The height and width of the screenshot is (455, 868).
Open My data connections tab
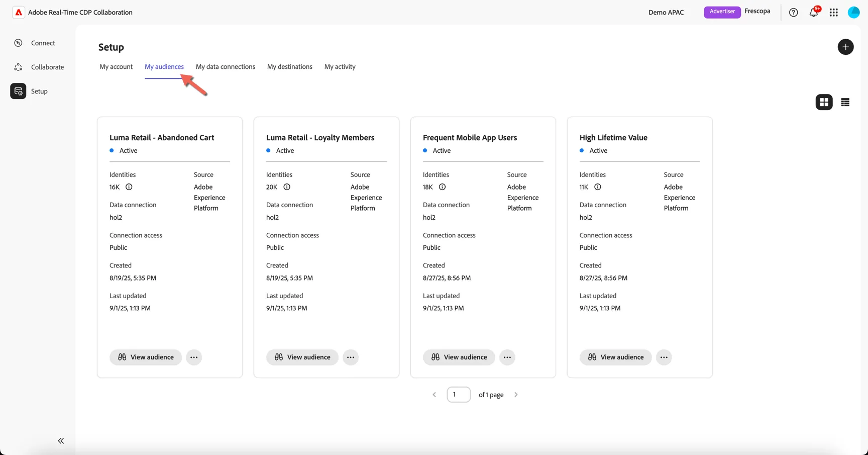pos(226,67)
